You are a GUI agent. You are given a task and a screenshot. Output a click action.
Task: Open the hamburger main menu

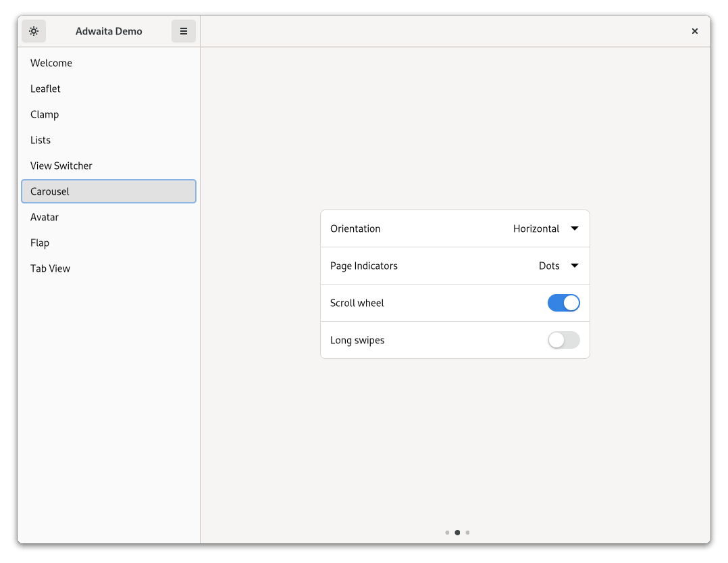click(184, 31)
